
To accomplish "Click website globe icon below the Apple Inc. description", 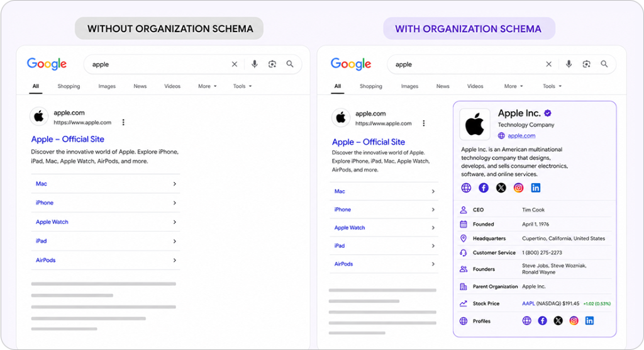I will click(466, 188).
